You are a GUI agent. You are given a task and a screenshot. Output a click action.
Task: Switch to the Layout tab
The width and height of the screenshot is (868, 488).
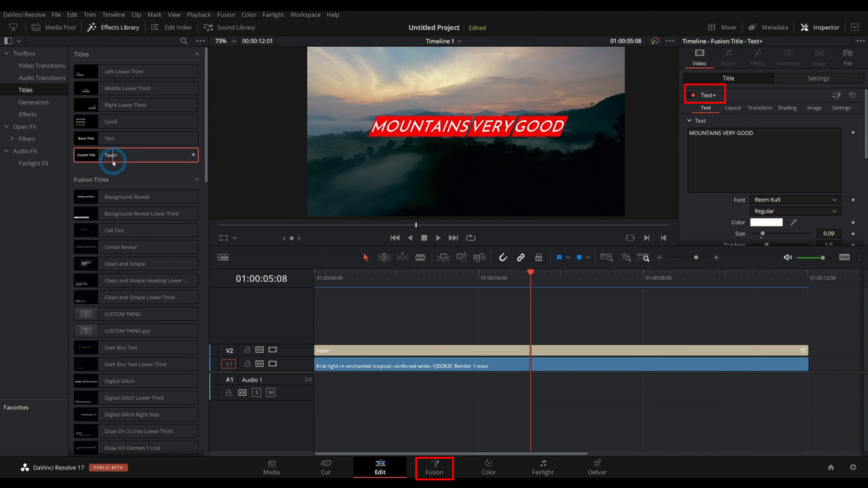(732, 108)
